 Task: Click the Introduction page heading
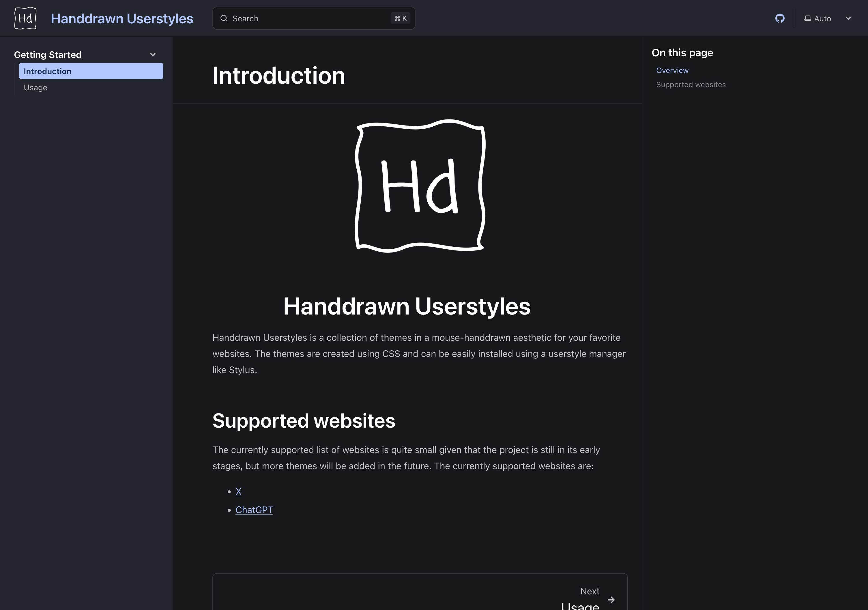point(279,75)
